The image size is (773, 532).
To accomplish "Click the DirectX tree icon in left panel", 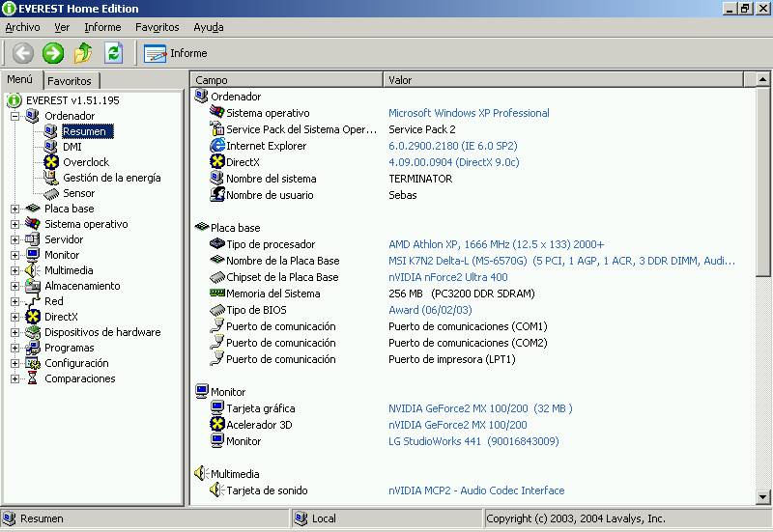I will pos(33,317).
